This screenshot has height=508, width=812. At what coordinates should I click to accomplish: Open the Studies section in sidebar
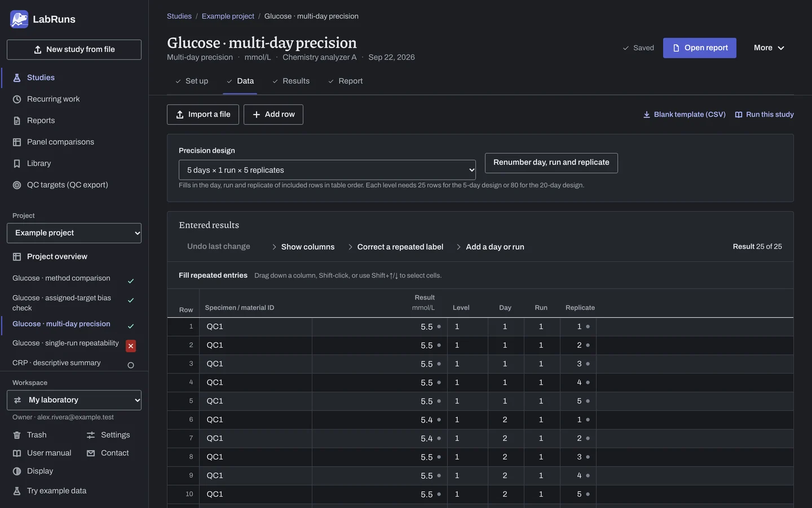click(x=74, y=77)
